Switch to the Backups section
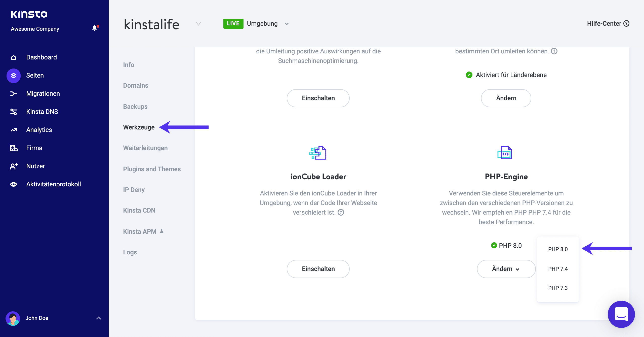644x337 pixels. [135, 107]
